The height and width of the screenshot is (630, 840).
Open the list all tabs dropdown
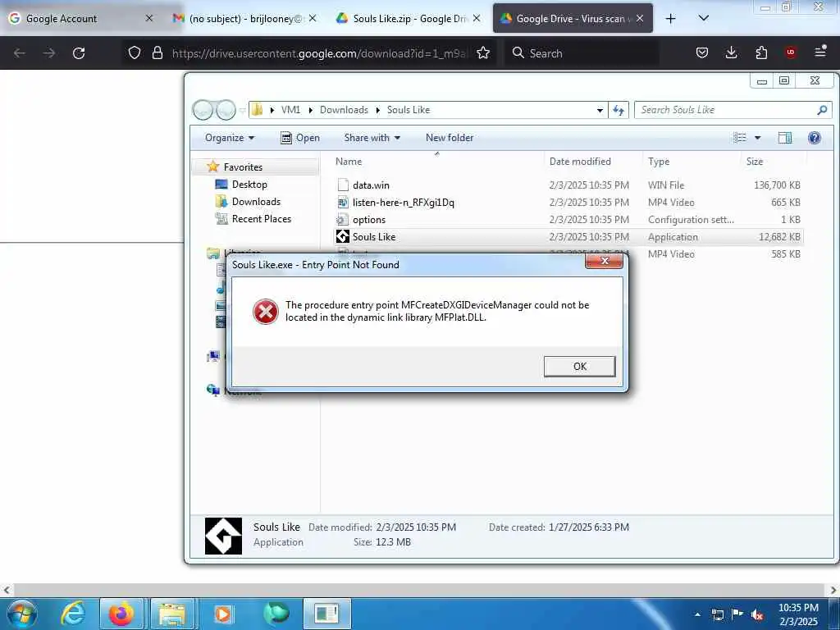[704, 19]
